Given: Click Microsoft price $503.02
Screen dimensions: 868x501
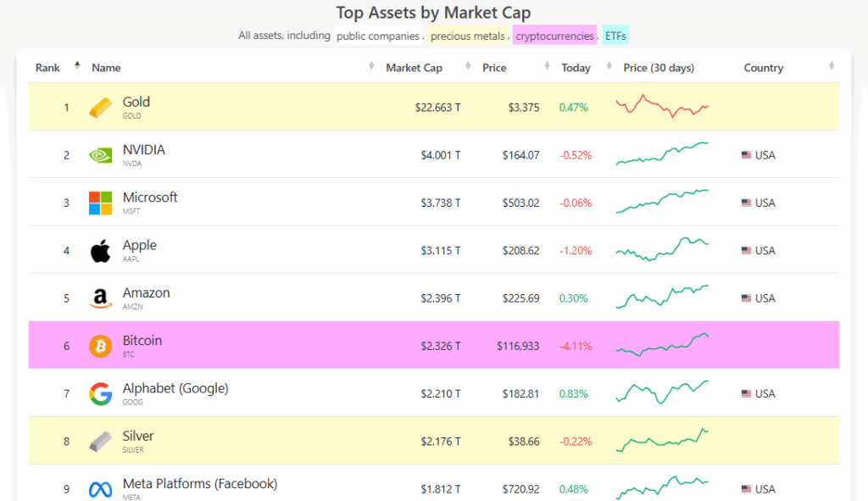Looking at the screenshot, I should coord(521,203).
